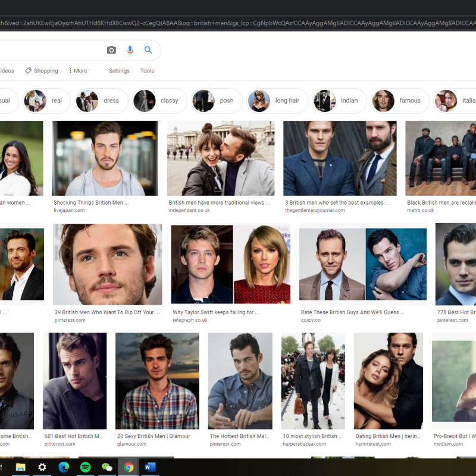
Task: Apply the 'long hair' suggestion chip
Action: click(x=277, y=101)
